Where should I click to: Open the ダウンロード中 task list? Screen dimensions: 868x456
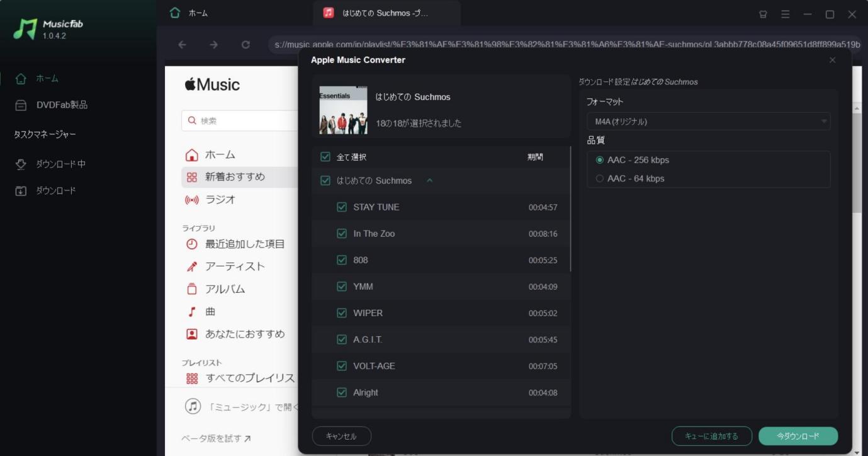50,164
